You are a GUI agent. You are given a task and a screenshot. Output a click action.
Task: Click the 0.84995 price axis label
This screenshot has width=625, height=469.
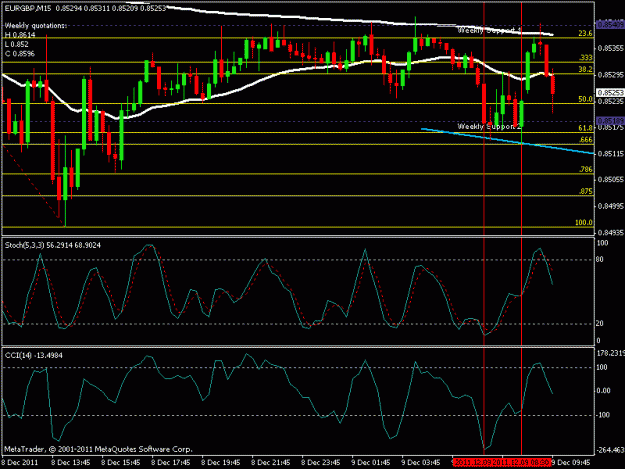(611, 206)
